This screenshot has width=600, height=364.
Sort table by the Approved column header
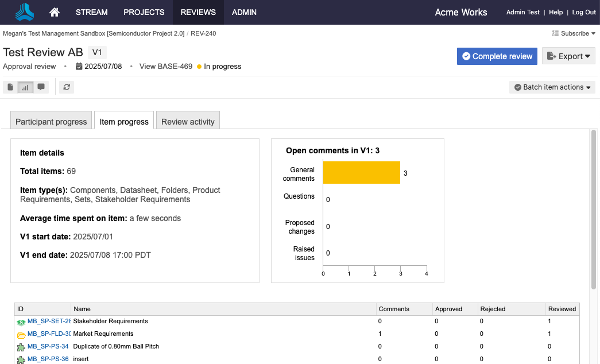448,309
